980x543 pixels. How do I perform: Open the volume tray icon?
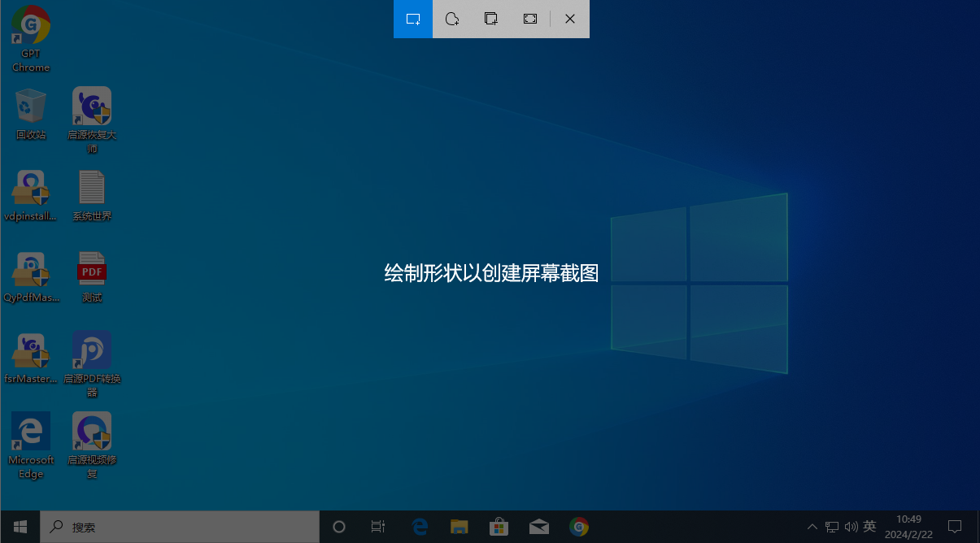[x=851, y=527]
